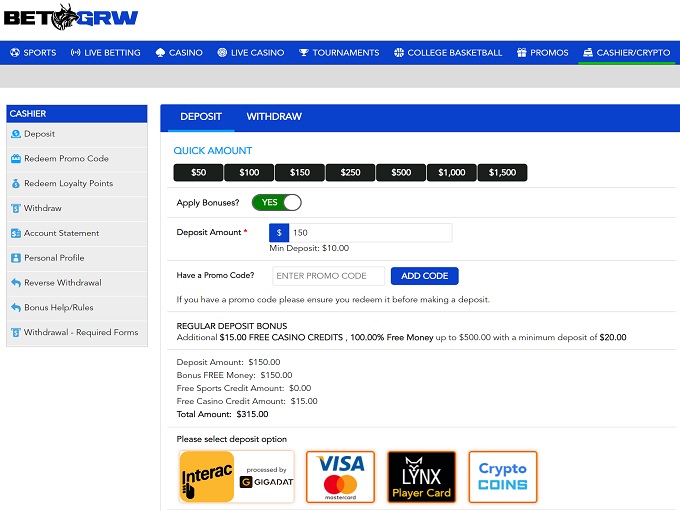The image size is (680, 511).
Task: Open Bonus Help/Rules link
Action: (58, 308)
